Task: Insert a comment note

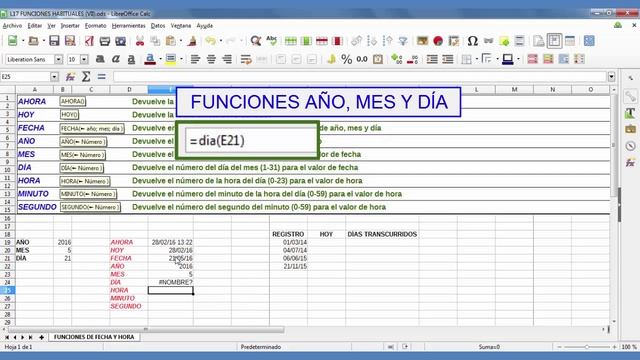Action: point(504,41)
